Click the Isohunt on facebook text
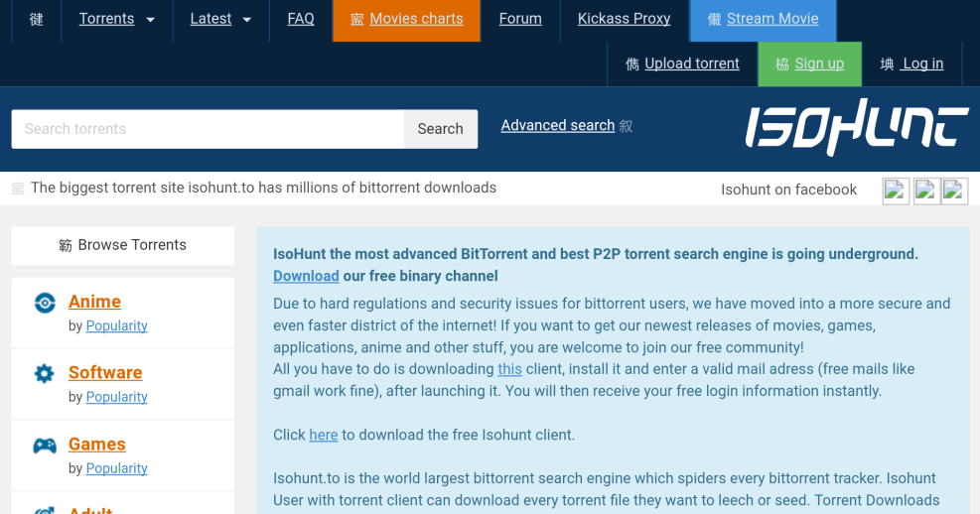Screen dimensions: 980x514 tap(788, 190)
